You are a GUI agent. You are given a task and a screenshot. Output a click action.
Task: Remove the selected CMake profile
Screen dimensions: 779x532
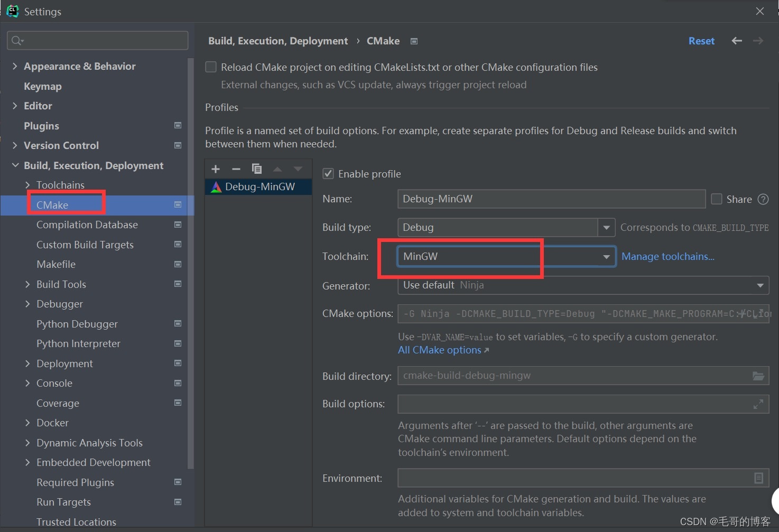tap(236, 169)
